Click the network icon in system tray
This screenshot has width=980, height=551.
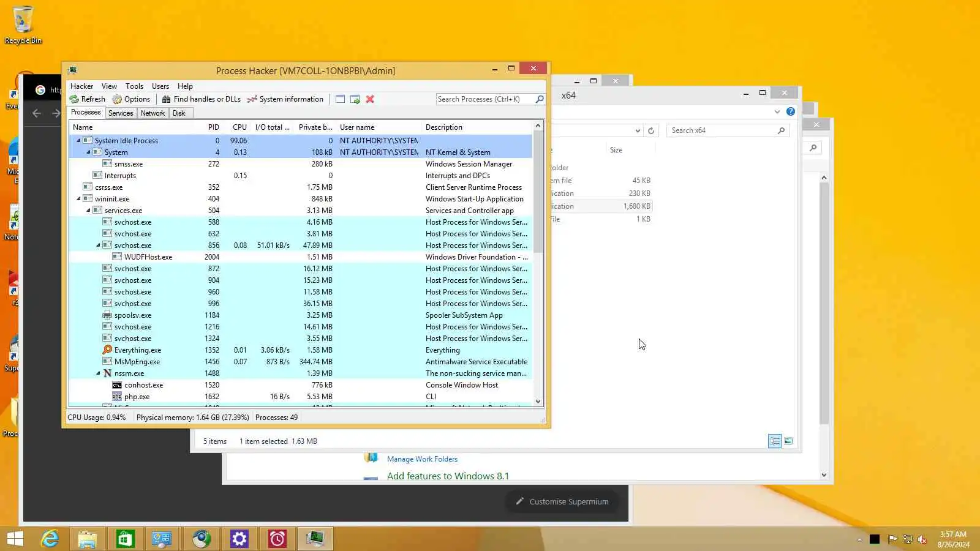point(908,539)
